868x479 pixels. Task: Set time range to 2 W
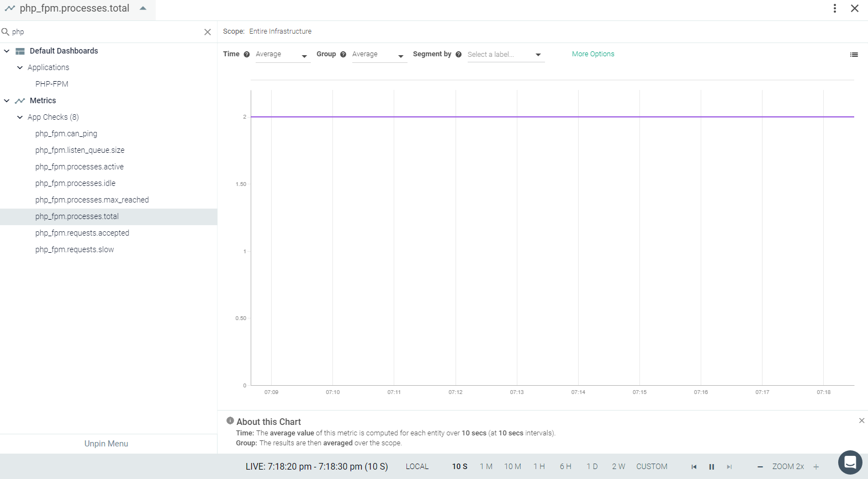(x=618, y=467)
